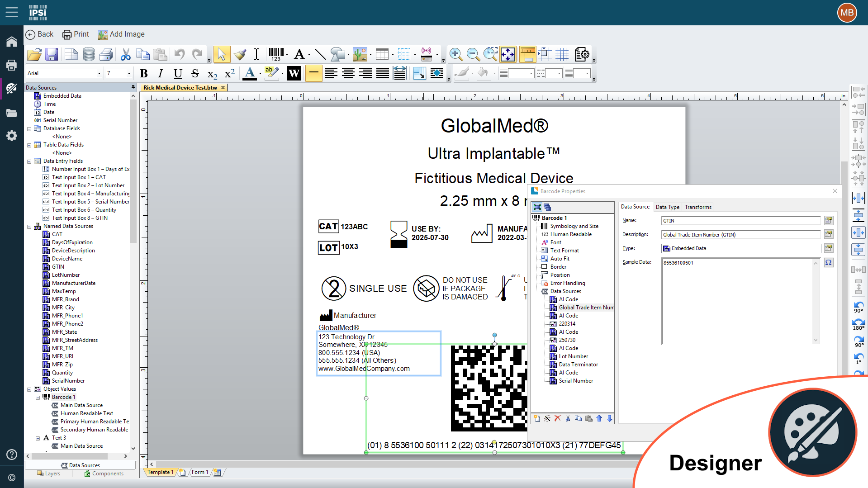The width and height of the screenshot is (868, 488).
Task: Select the Data Source tab
Action: [x=635, y=207]
